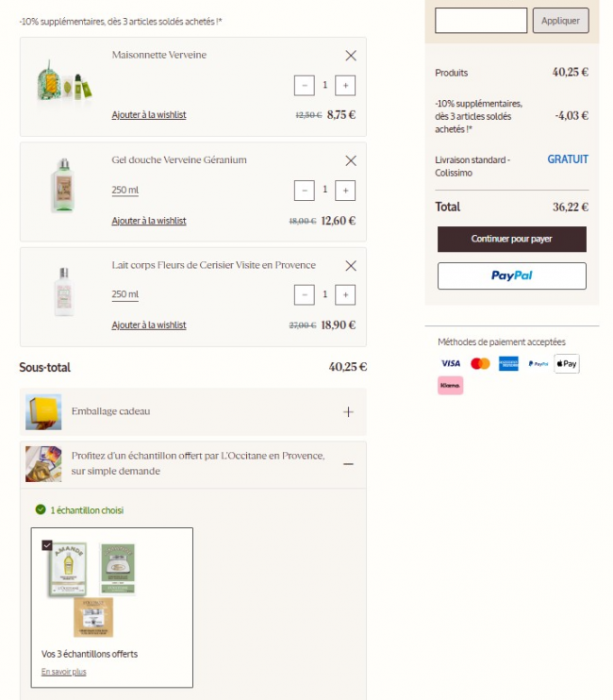
Task: Pay with the PayPal button
Action: coord(512,275)
